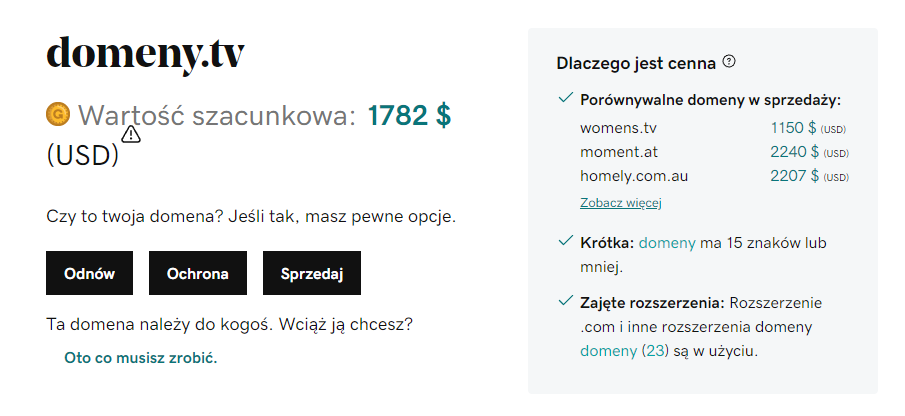
Task: Expand the 'Zobacz więcej' link
Action: coord(621,203)
